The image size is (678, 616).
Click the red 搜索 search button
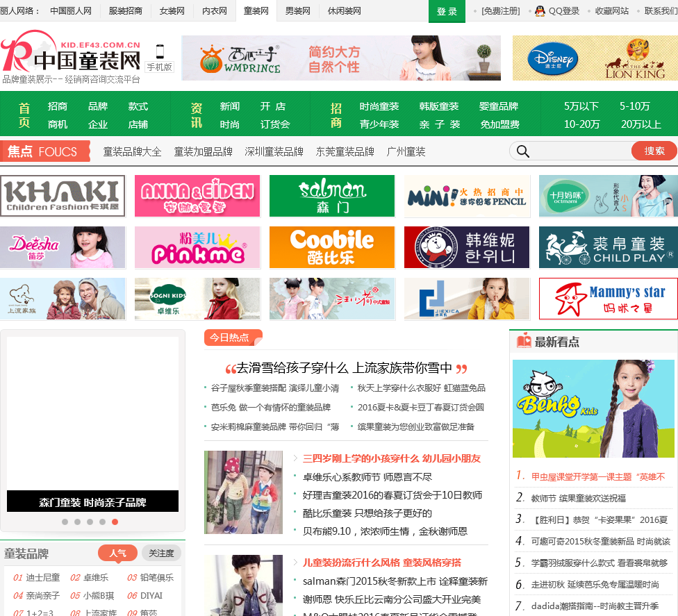point(654,151)
